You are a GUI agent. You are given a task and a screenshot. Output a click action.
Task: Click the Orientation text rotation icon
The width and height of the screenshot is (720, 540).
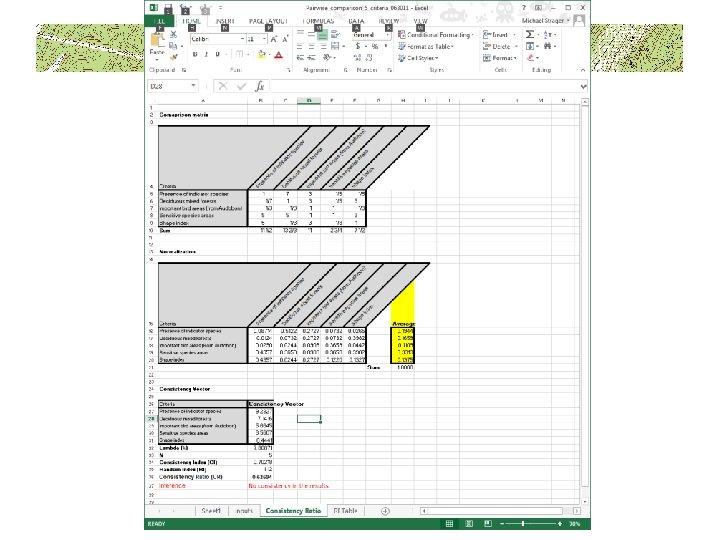click(x=326, y=57)
